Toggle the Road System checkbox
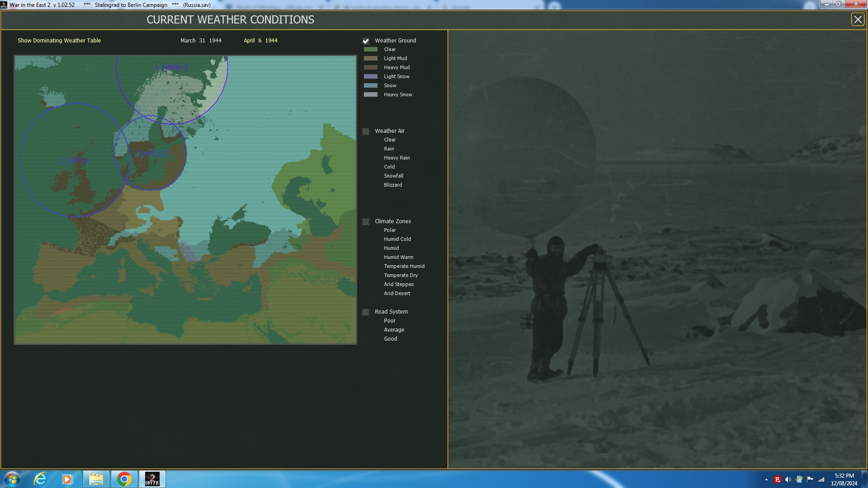 366,312
